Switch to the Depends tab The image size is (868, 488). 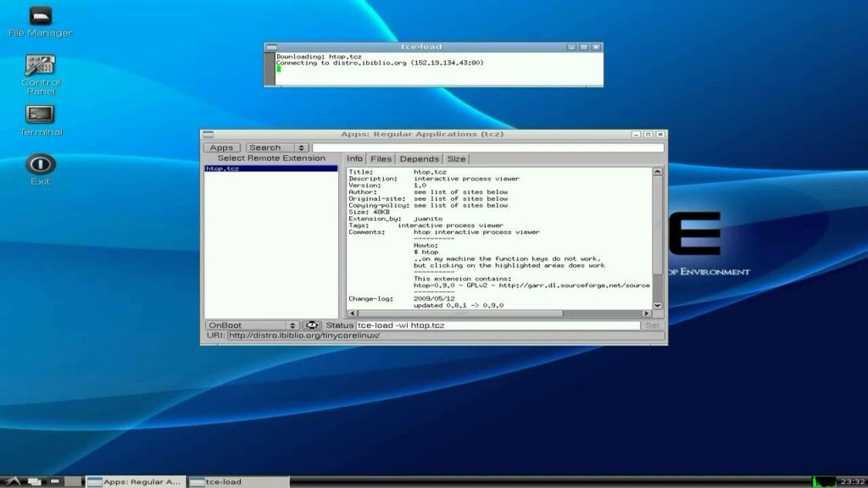tap(419, 158)
